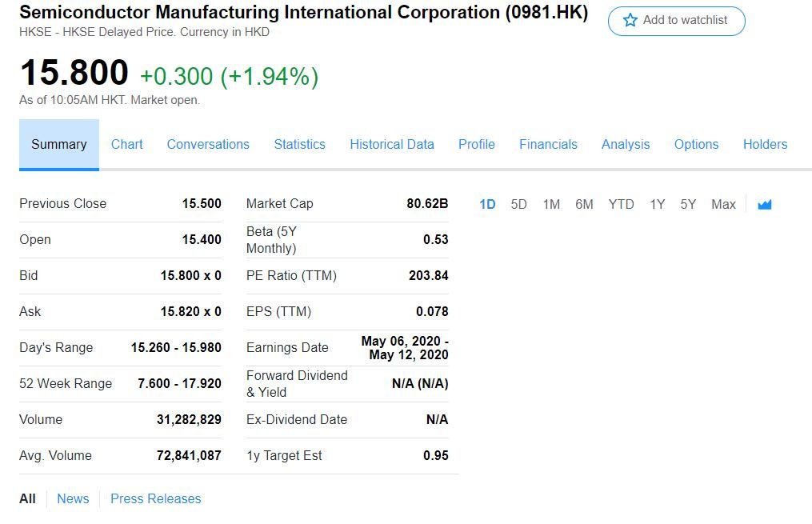Select the Summary tab

59,145
